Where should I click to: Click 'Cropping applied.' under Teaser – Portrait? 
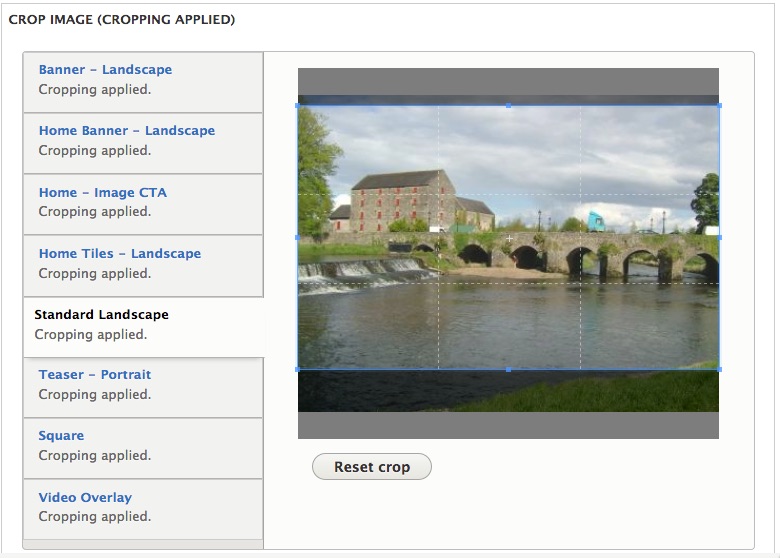pyautogui.click(x=95, y=394)
